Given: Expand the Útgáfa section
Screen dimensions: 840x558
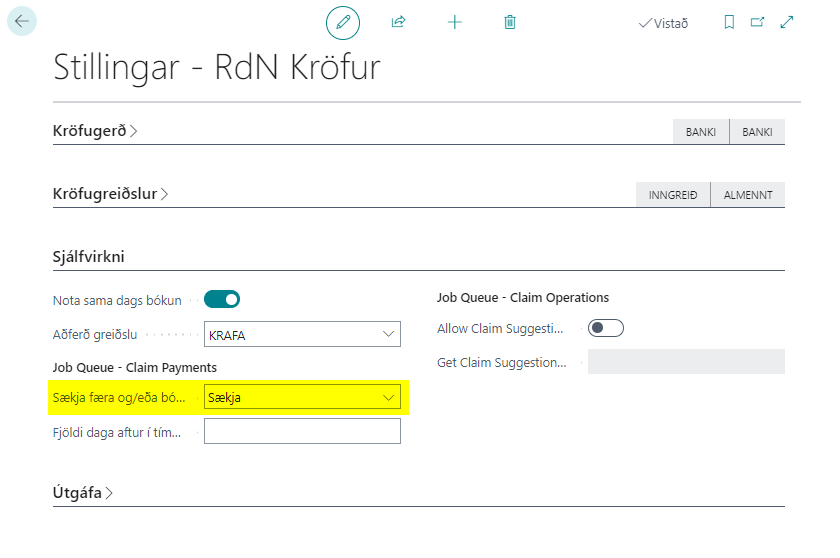Looking at the screenshot, I should pyautogui.click(x=83, y=492).
